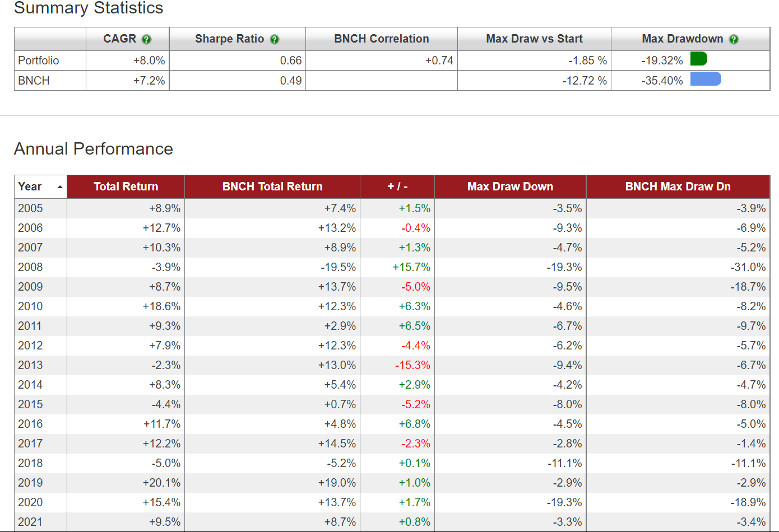Click the 2015 Total Return value -4.4%
This screenshot has height=532, width=779.
tap(166, 404)
